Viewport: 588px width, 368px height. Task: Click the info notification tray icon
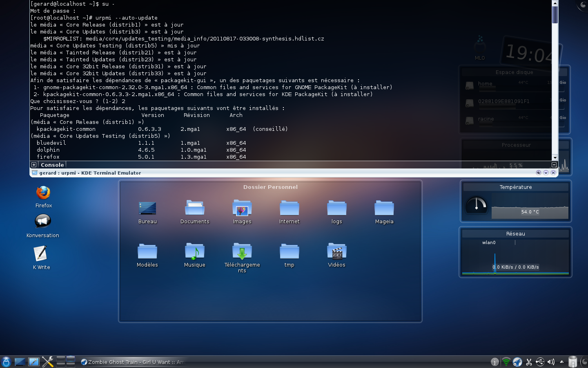coord(494,362)
